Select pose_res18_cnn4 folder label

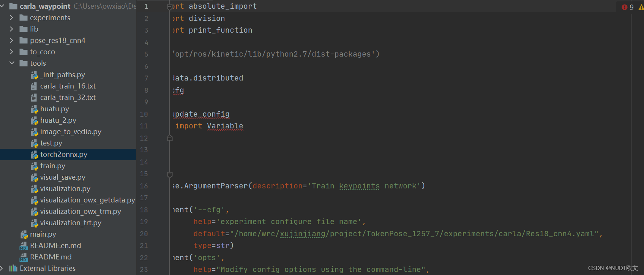(58, 40)
